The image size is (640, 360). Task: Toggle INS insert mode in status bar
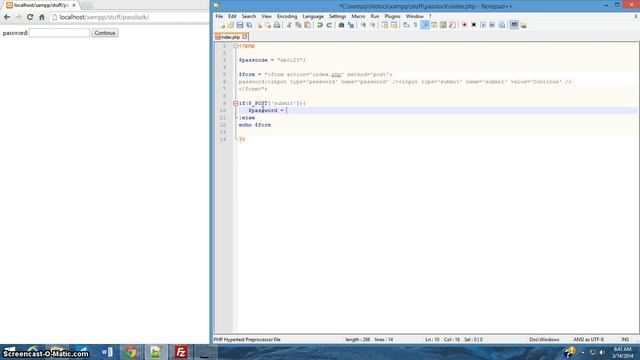pos(625,340)
